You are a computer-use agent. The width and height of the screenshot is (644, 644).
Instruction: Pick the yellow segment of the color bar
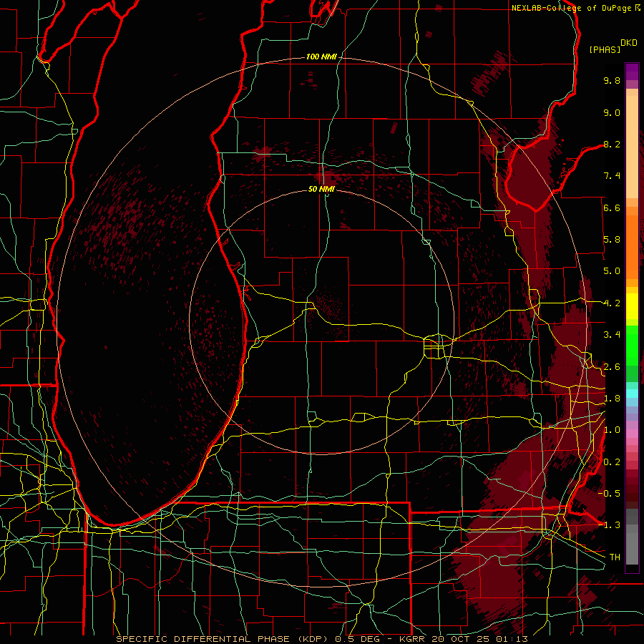(x=632, y=306)
